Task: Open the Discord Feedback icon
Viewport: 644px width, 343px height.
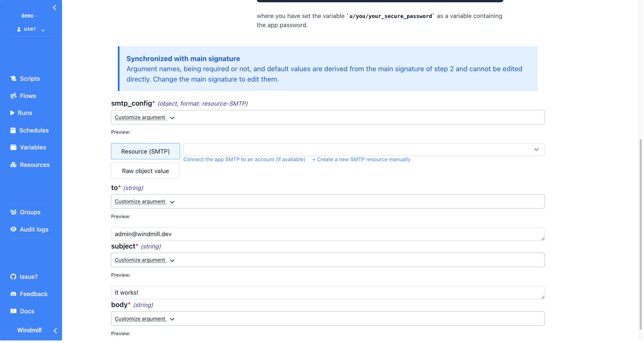Action: pyautogui.click(x=13, y=294)
